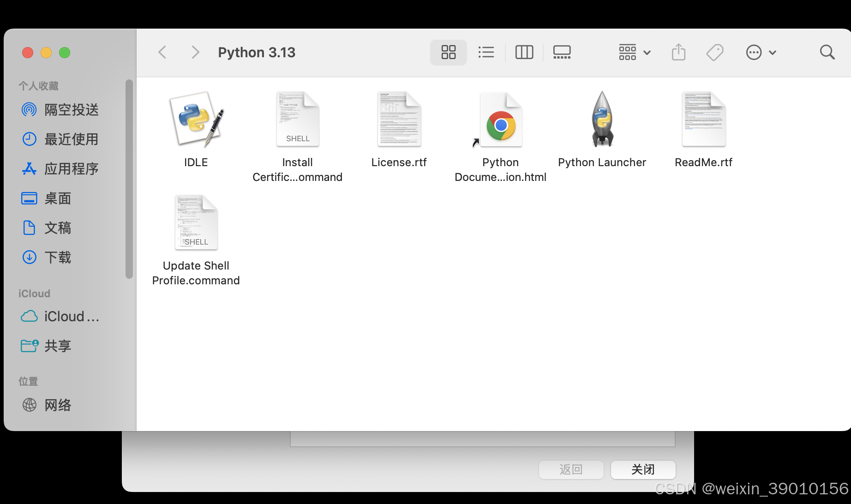Viewport: 851px width, 504px height.
Task: Open Install Certificates.command script
Action: (297, 119)
